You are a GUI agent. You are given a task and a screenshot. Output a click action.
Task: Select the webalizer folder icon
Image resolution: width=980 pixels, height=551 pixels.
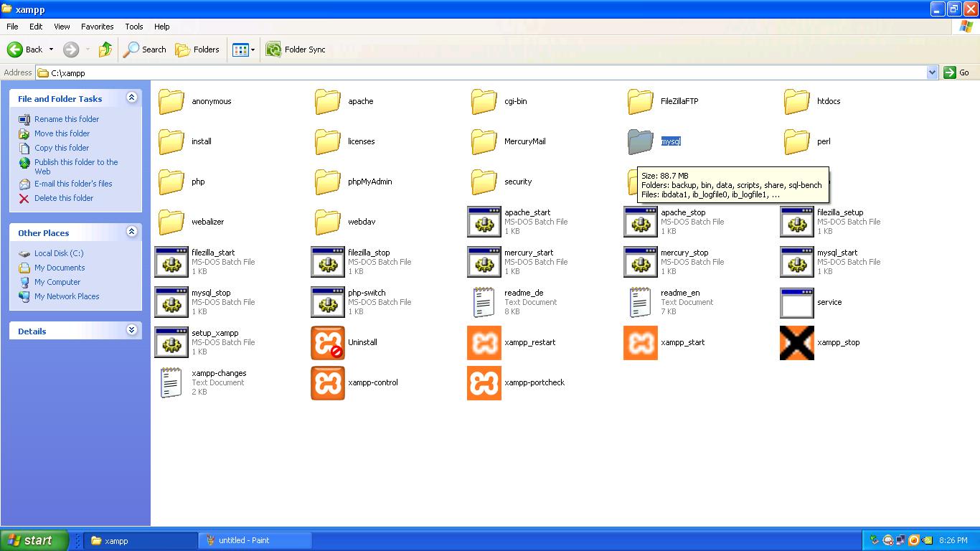pyautogui.click(x=171, y=222)
